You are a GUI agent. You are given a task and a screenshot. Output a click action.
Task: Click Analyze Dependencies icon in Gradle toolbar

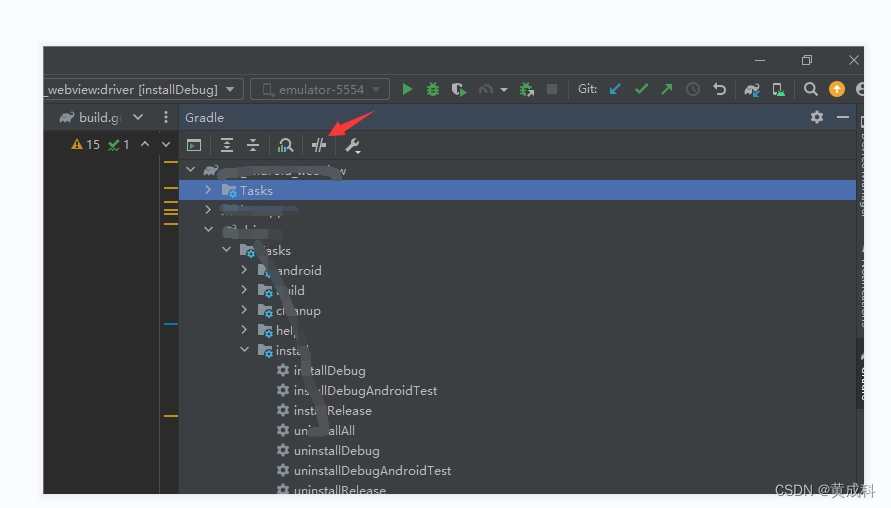285,145
